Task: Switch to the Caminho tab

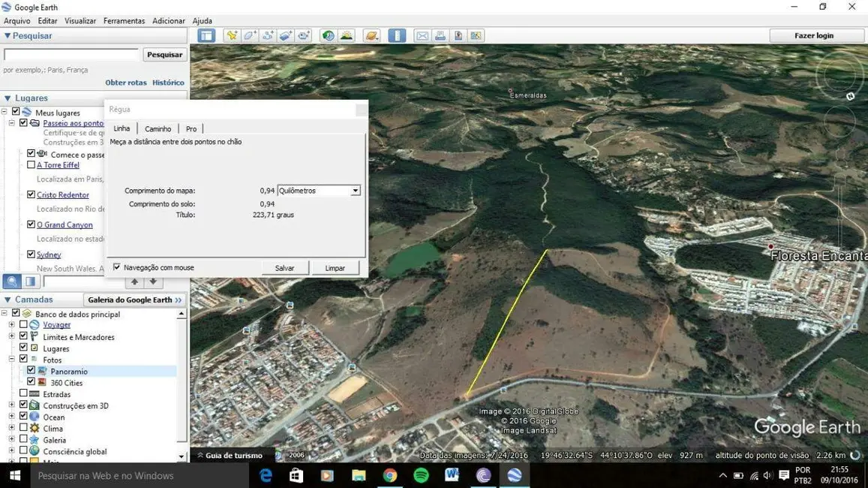Action: [x=158, y=129]
